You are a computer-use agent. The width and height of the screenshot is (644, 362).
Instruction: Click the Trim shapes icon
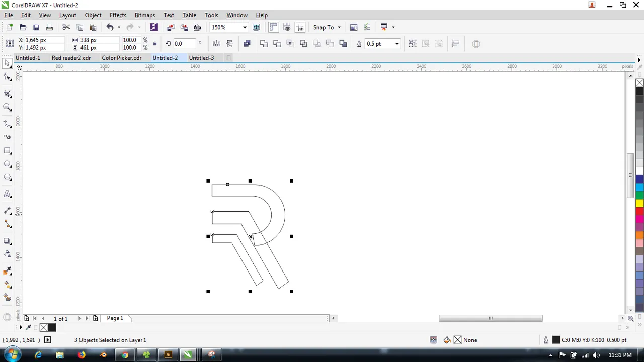pyautogui.click(x=277, y=44)
